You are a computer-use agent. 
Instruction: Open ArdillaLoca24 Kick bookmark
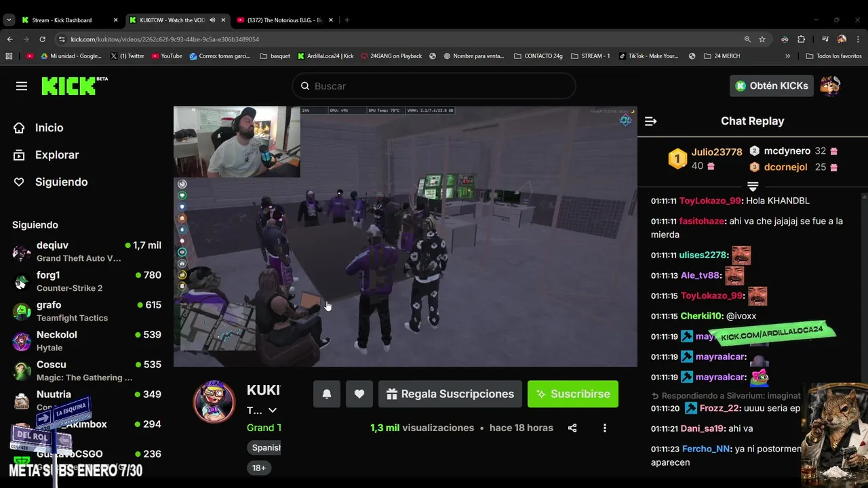(x=325, y=56)
